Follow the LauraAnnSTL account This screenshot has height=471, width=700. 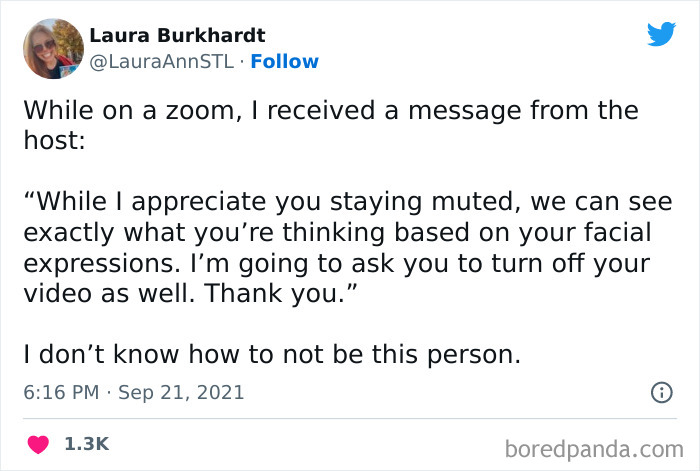[x=285, y=61]
